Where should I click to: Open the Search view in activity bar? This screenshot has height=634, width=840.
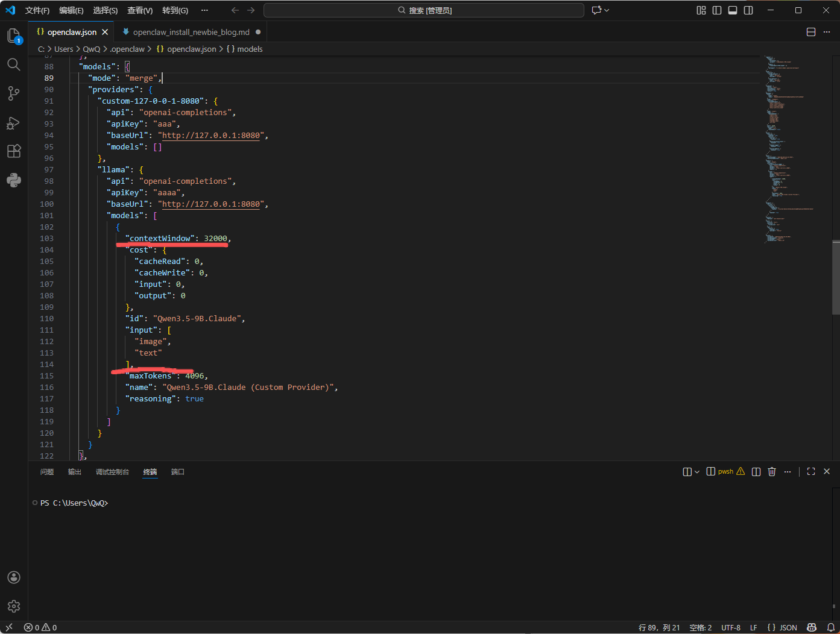pos(13,64)
